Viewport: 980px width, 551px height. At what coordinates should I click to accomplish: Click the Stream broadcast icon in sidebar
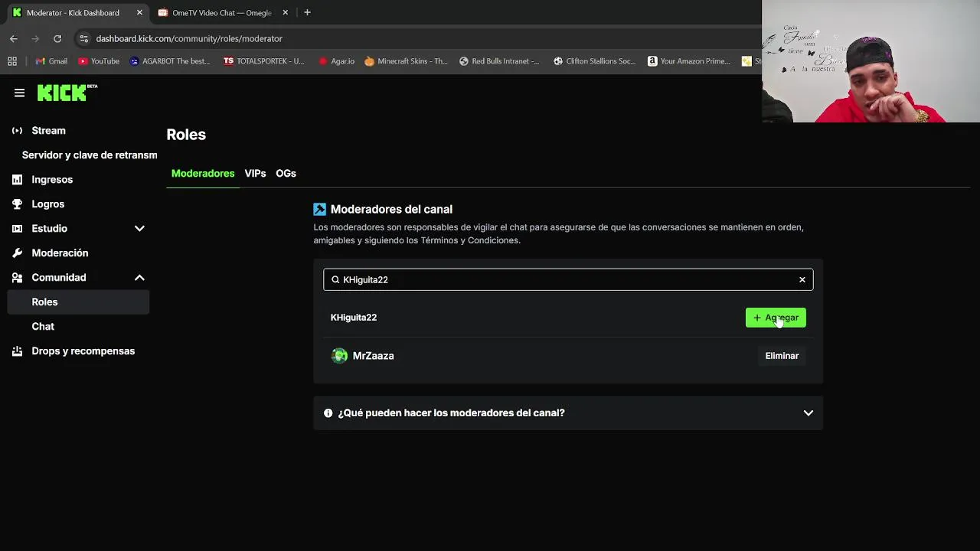click(17, 131)
